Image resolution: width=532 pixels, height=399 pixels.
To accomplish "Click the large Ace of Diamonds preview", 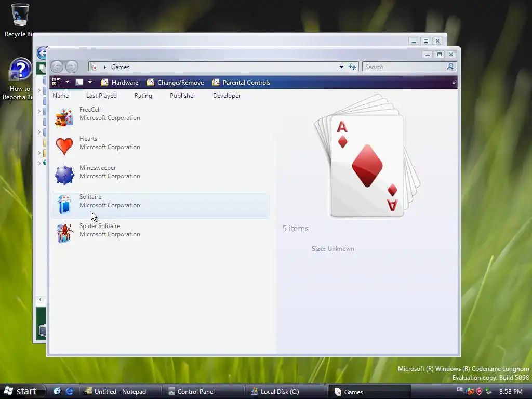I will click(368, 156).
